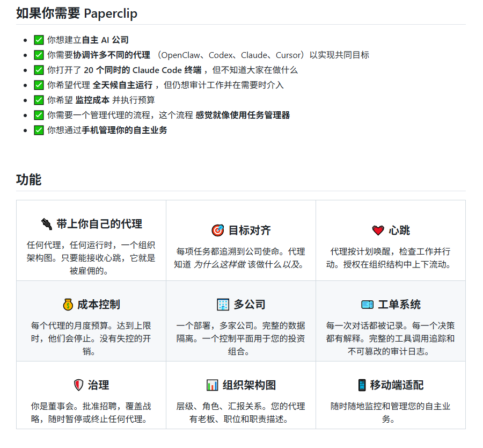Click the text 自主 AI 公司
Image resolution: width=483 pixels, height=448 pixels.
[x=105, y=40]
